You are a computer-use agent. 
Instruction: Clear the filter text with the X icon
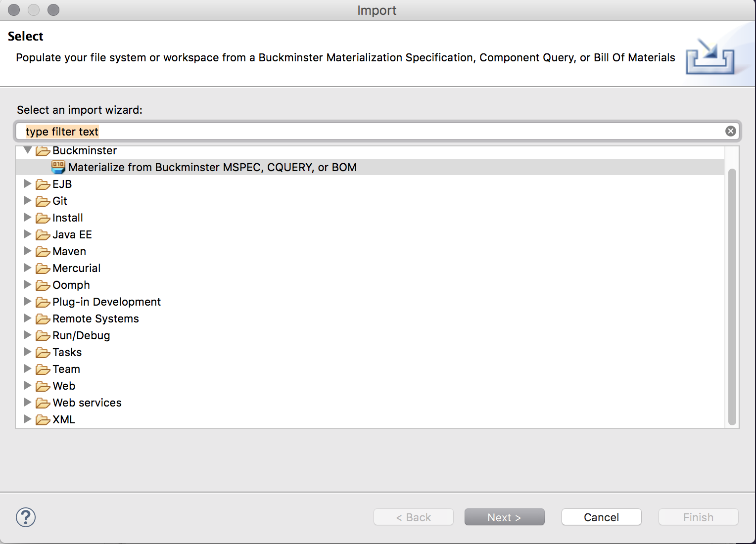[x=730, y=131]
